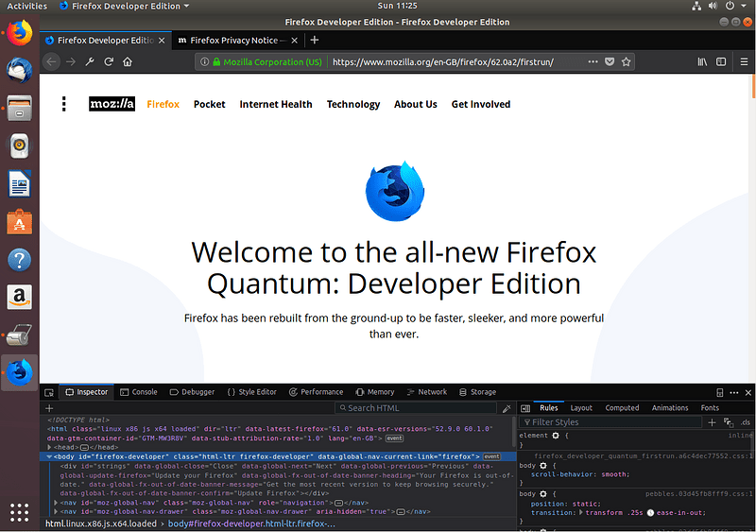Click the moz://a logo
The height and width of the screenshot is (532, 756).
[x=112, y=104]
